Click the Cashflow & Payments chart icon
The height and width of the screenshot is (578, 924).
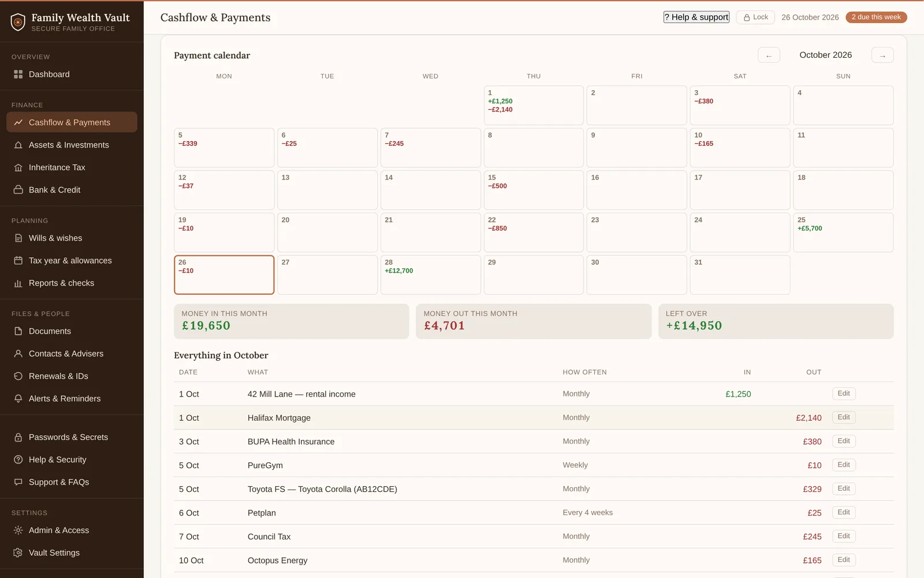[x=18, y=123]
